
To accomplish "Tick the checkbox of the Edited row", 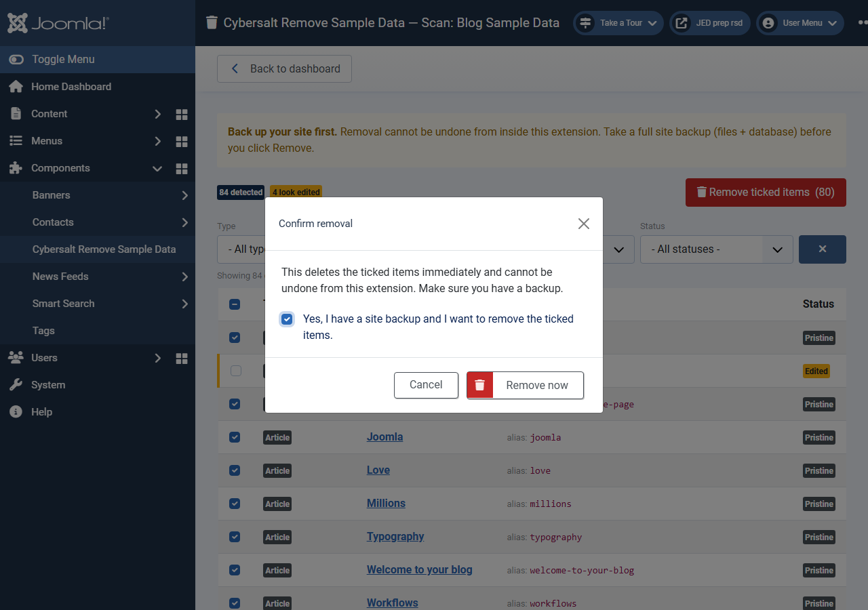I will tap(236, 371).
